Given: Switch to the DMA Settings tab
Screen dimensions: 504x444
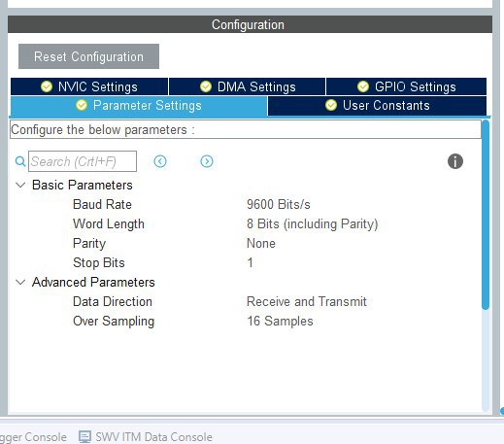Looking at the screenshot, I should [x=248, y=86].
